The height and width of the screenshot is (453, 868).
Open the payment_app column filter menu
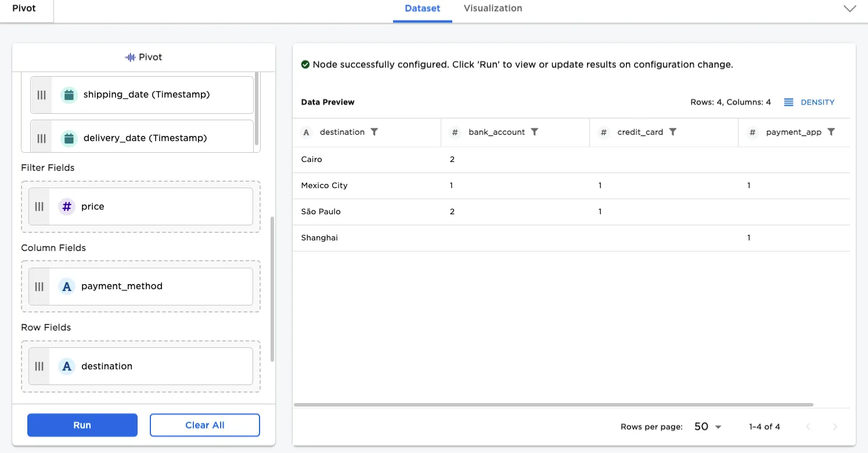[831, 132]
